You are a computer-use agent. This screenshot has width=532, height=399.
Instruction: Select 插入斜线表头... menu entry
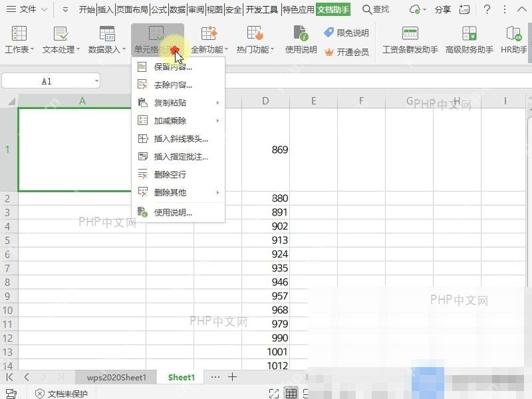(178, 138)
